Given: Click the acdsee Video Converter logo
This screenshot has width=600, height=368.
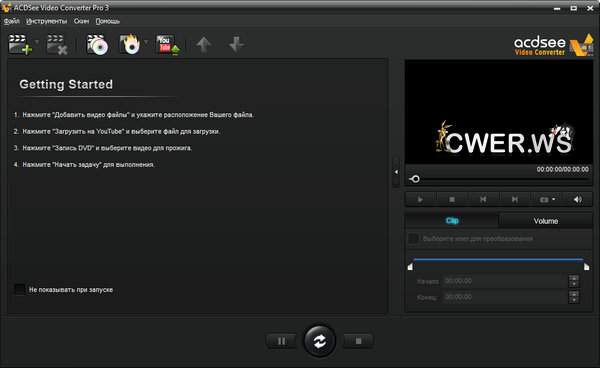Looking at the screenshot, I should [x=553, y=45].
